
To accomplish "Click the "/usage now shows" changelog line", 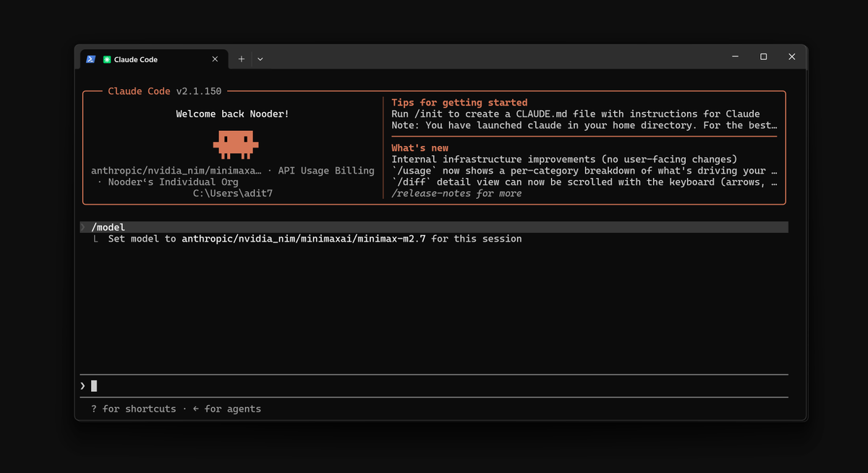I will click(584, 171).
